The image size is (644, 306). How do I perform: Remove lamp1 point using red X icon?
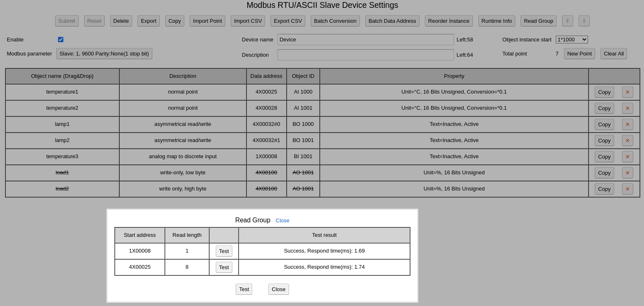[627, 124]
